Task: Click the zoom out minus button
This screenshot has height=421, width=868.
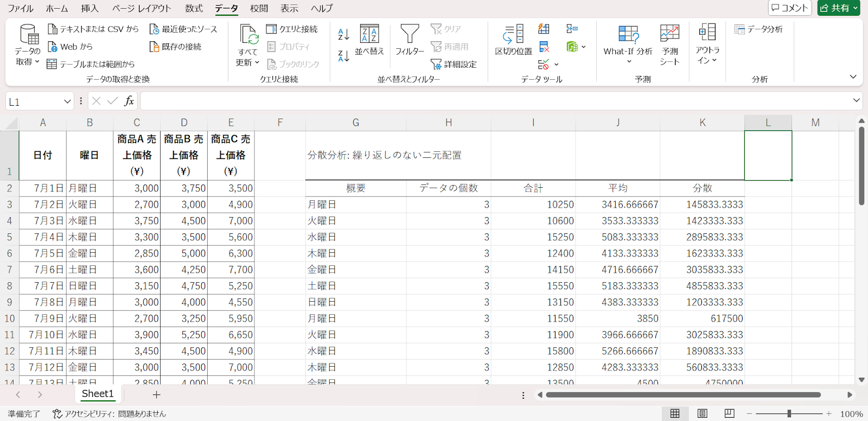Action: (x=749, y=413)
